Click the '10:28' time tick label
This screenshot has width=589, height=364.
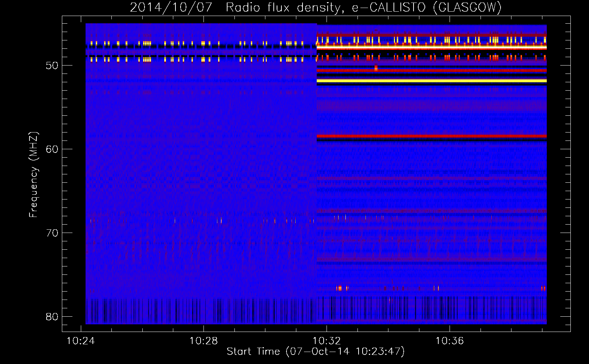[203, 341]
